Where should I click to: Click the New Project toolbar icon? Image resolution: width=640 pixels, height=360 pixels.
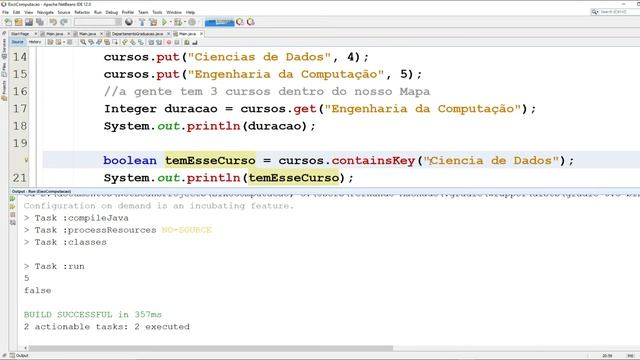click(18, 22)
